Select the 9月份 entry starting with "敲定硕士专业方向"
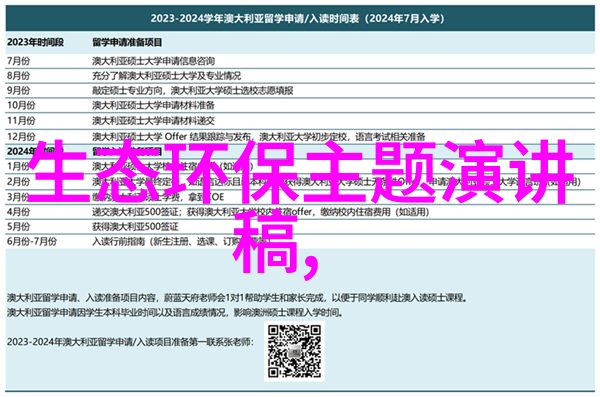Viewport: 600px width, 397px height. point(192,91)
